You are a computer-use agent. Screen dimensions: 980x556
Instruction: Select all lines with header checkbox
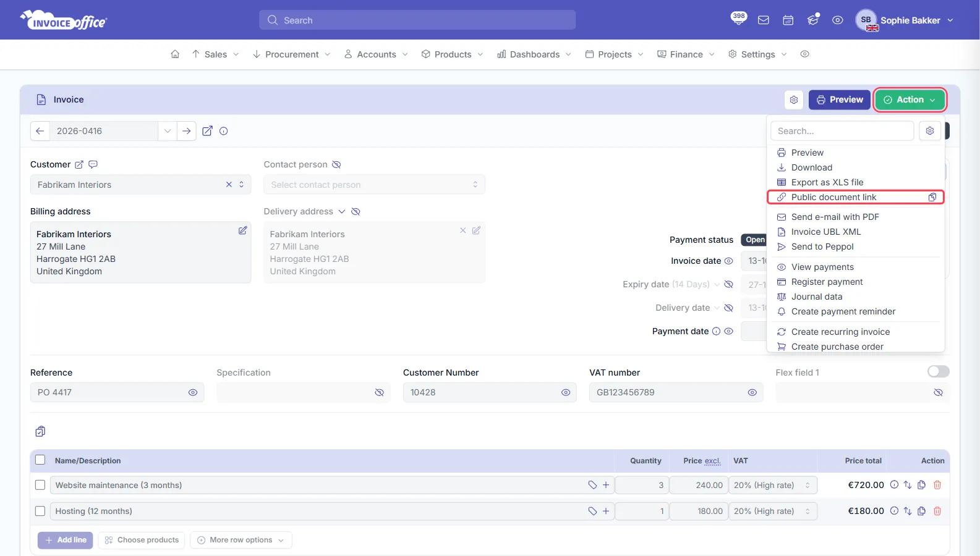pyautogui.click(x=40, y=460)
